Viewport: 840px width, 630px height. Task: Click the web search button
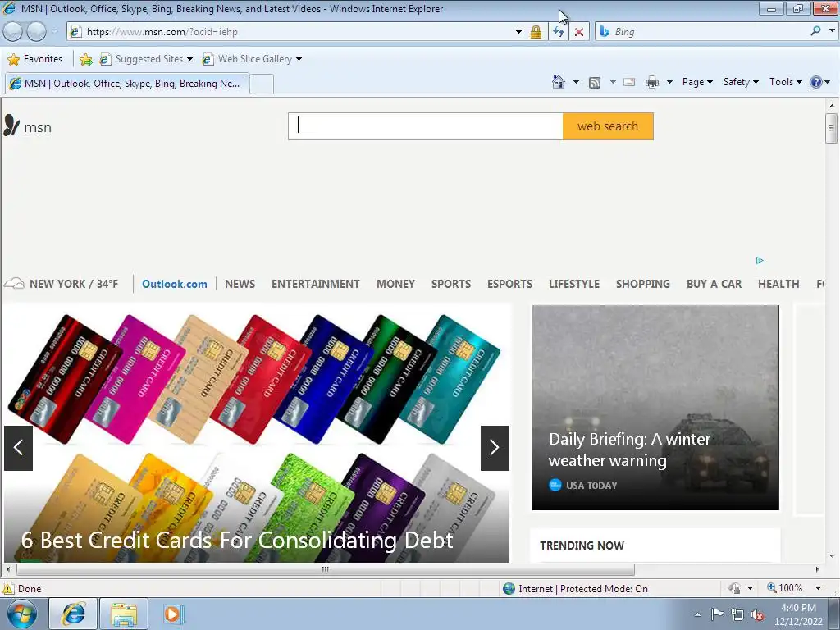[608, 126]
